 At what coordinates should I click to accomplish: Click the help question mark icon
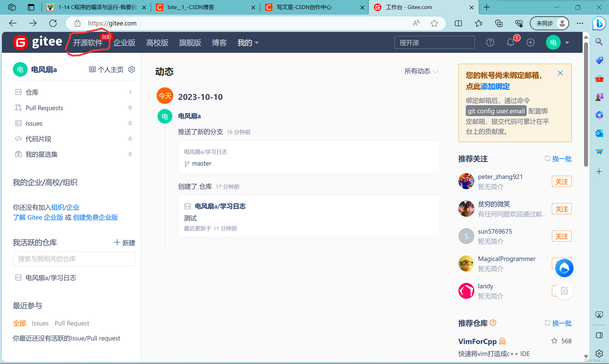coord(490,43)
